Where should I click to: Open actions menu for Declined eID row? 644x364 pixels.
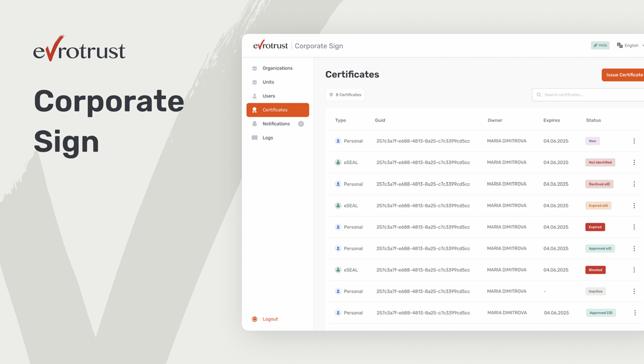click(634, 184)
